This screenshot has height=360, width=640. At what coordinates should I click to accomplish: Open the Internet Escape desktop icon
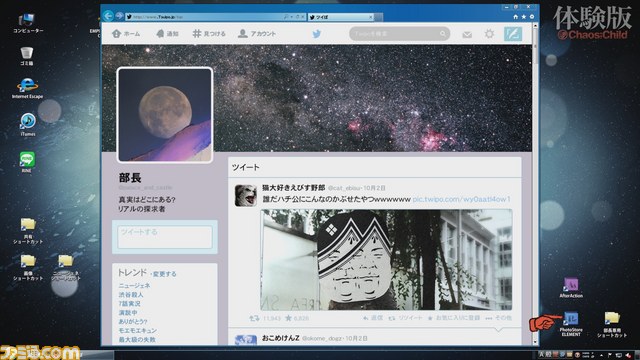(x=27, y=88)
